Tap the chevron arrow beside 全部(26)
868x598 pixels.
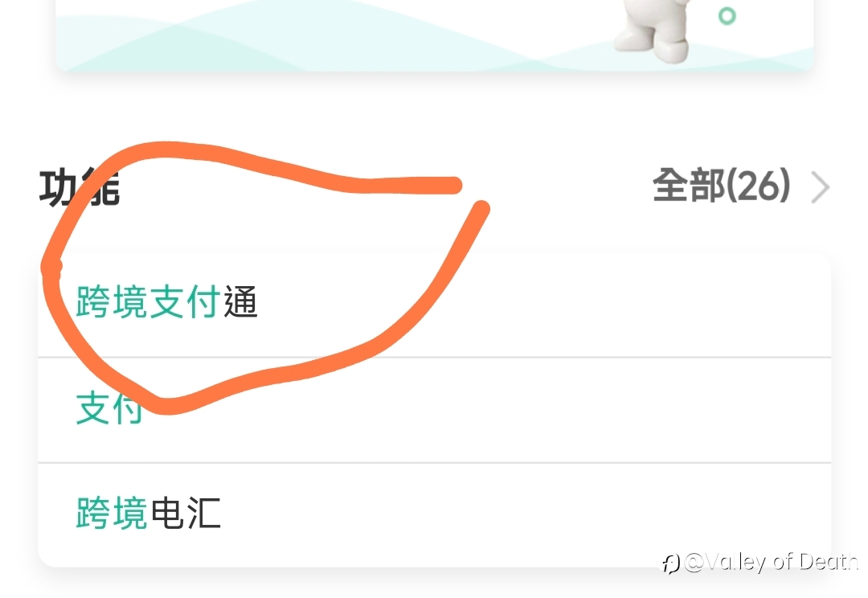pyautogui.click(x=821, y=187)
